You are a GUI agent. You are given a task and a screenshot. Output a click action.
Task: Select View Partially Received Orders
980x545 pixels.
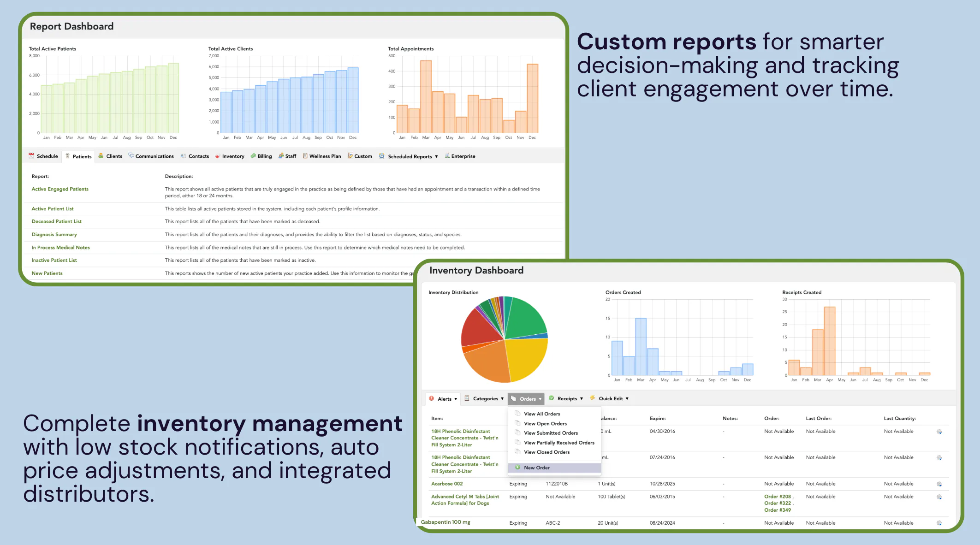(x=559, y=443)
